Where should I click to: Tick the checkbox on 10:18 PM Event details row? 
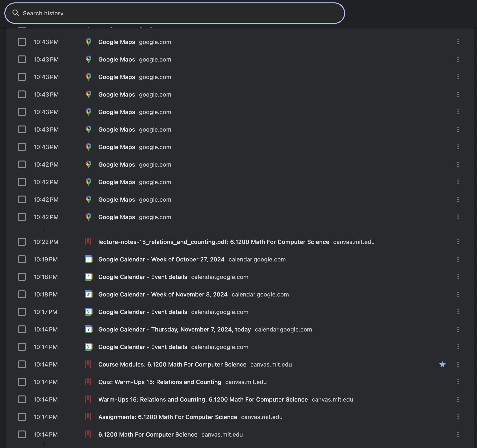pos(22,277)
